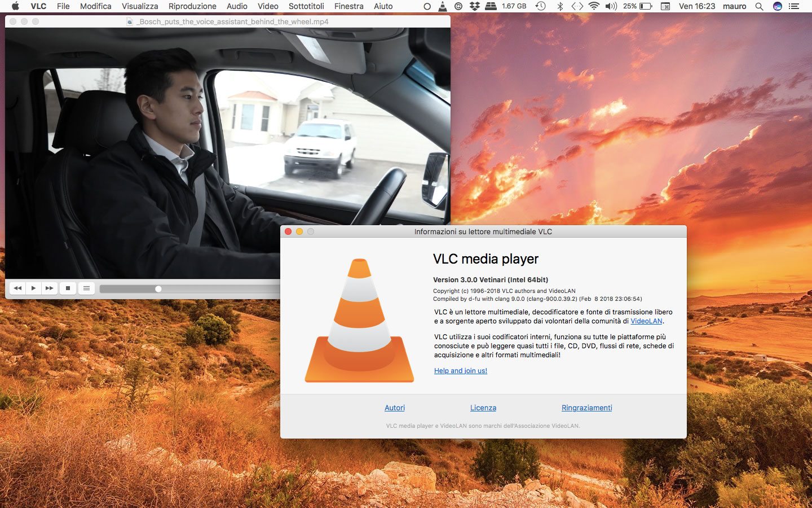Open the Autori credits link

(x=395, y=408)
